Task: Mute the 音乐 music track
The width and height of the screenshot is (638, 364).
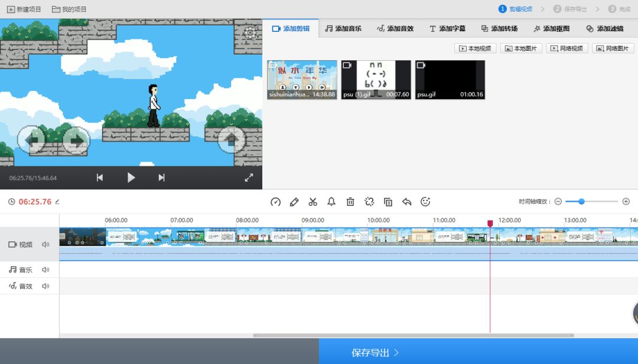Action: (45, 270)
